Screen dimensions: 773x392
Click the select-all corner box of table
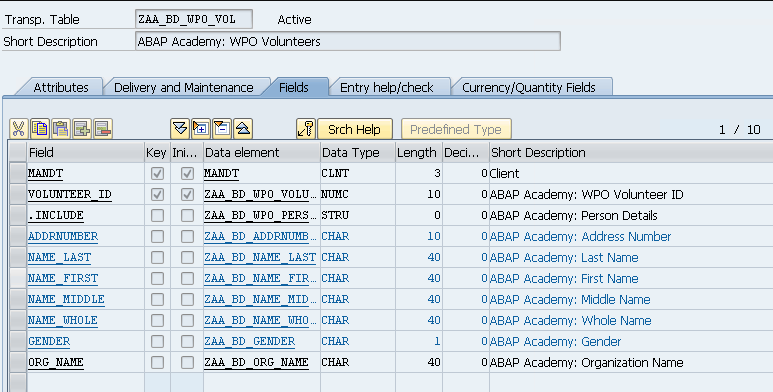[x=18, y=152]
